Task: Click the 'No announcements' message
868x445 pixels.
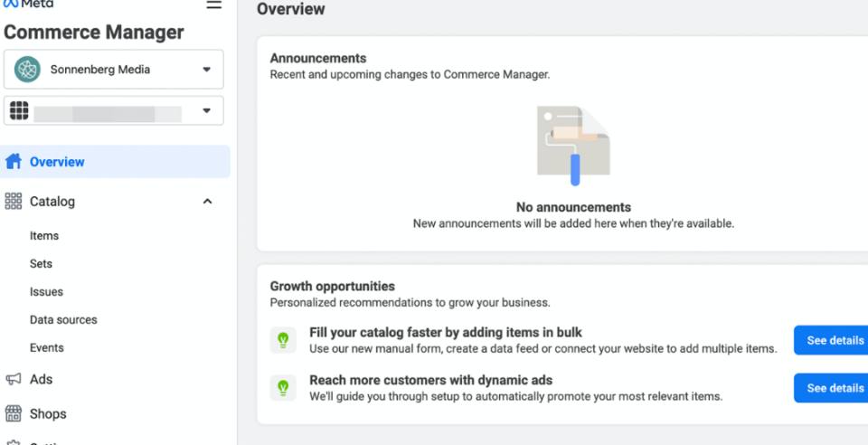Action: pyautogui.click(x=573, y=207)
